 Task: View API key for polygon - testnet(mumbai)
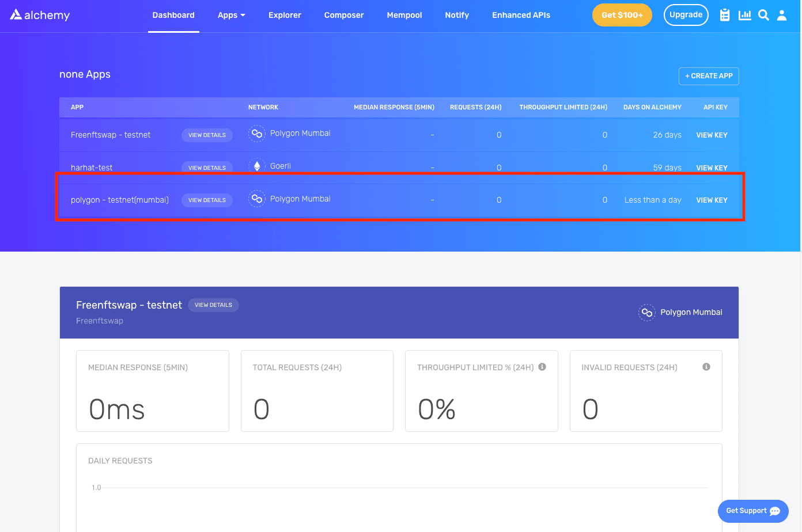point(712,200)
